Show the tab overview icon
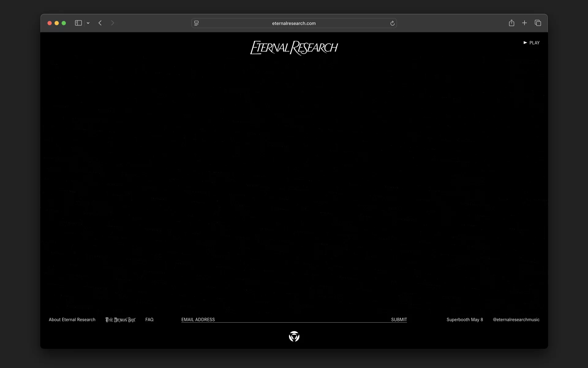This screenshot has width=588, height=368. click(538, 23)
